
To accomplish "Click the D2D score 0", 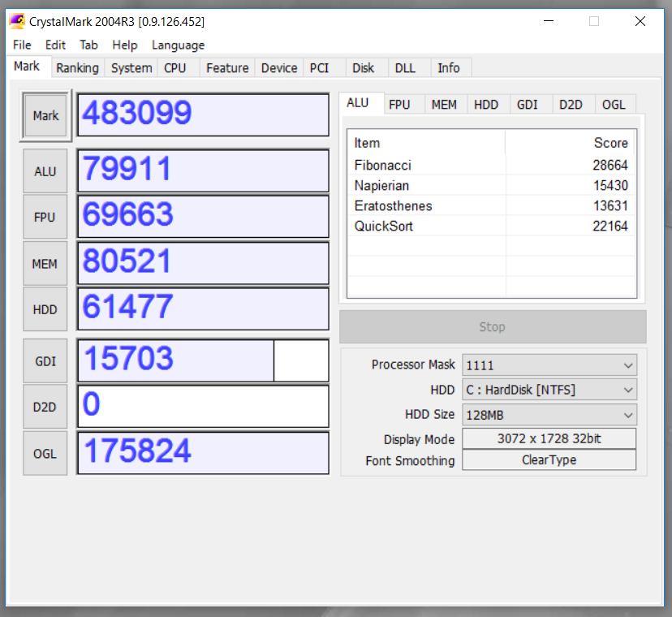I will [203, 406].
